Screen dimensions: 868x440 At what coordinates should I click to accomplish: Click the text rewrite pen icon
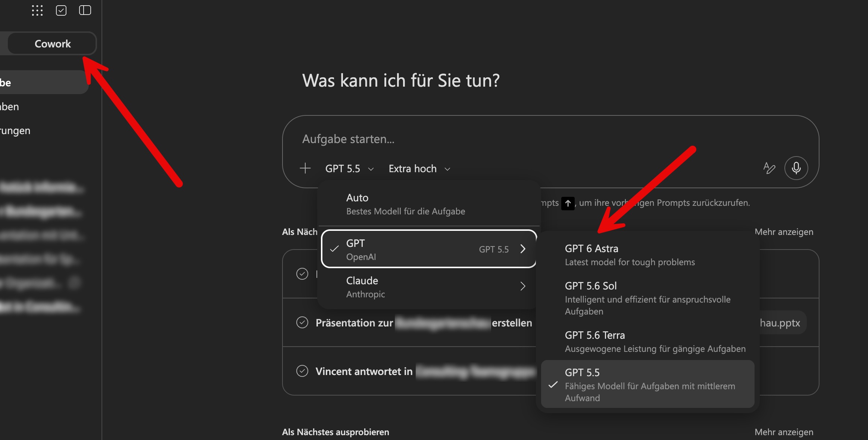pyautogui.click(x=769, y=168)
